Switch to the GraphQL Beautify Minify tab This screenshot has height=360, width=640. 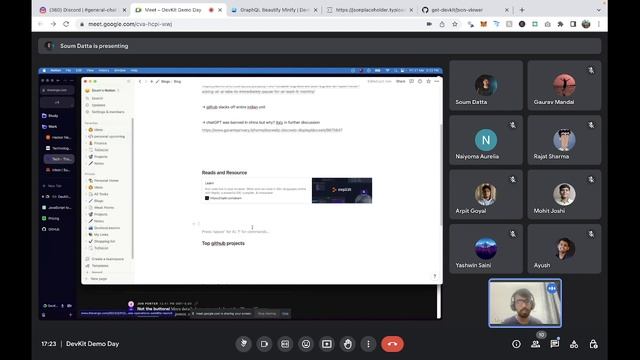(x=273, y=10)
